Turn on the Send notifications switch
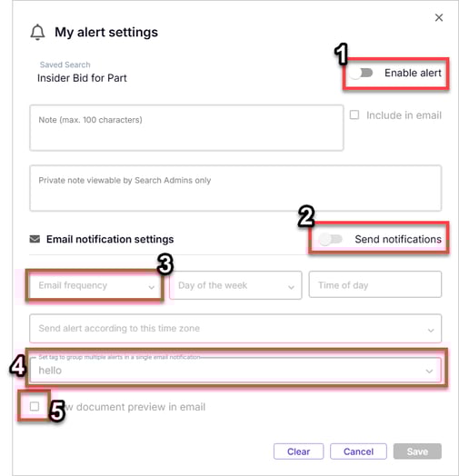 (331, 239)
